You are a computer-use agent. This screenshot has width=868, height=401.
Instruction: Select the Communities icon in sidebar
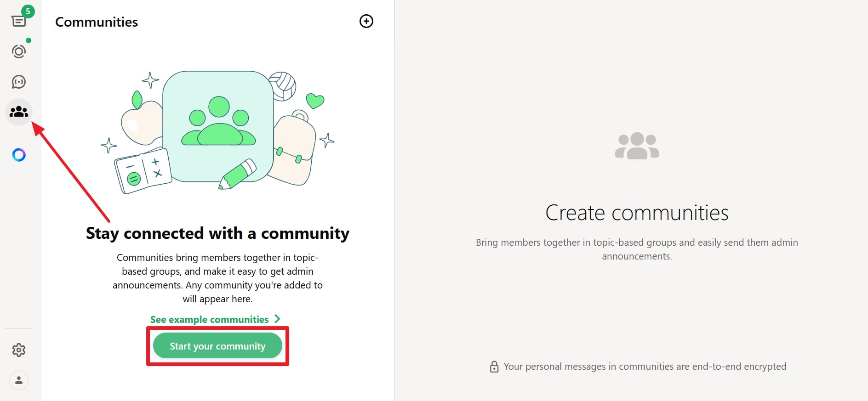19,112
